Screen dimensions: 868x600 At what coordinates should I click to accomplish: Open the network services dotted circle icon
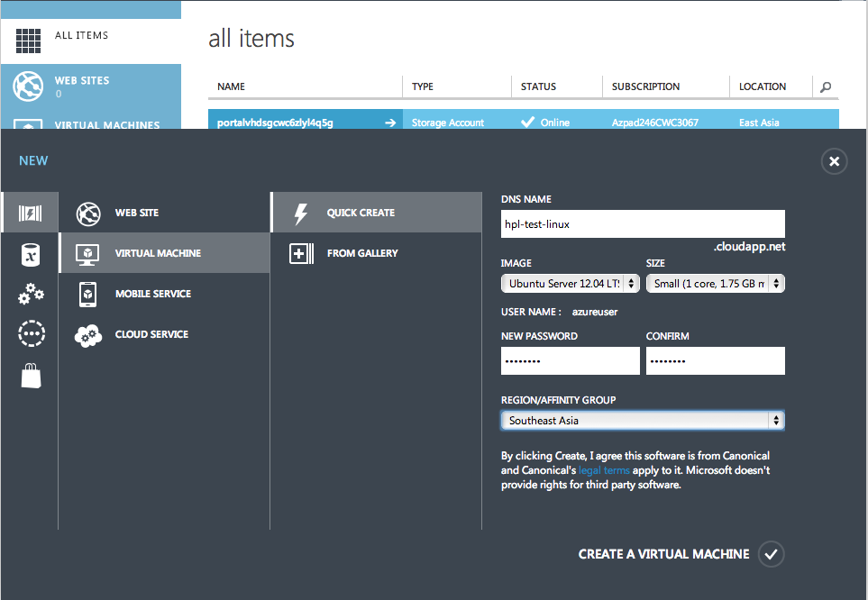[x=32, y=333]
